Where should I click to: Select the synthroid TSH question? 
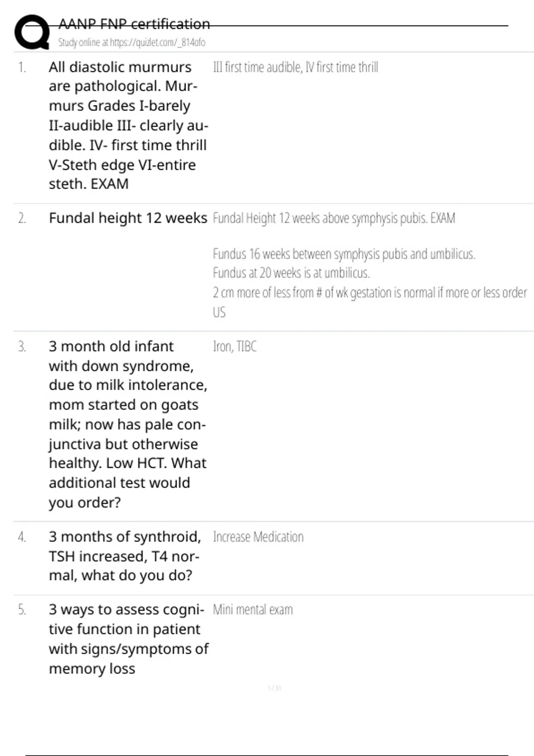(x=125, y=556)
